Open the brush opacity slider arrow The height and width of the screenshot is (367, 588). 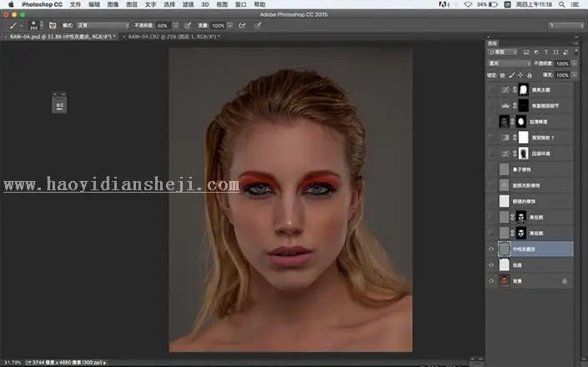pos(175,26)
